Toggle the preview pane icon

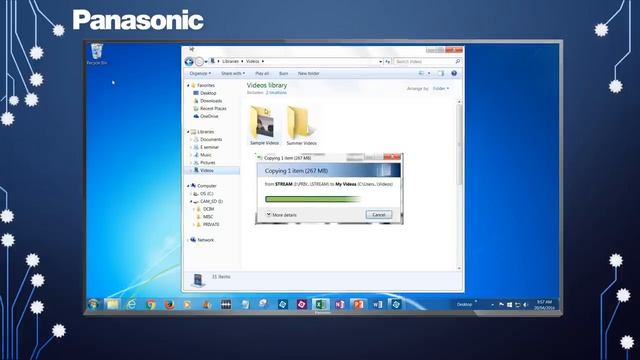pos(440,73)
